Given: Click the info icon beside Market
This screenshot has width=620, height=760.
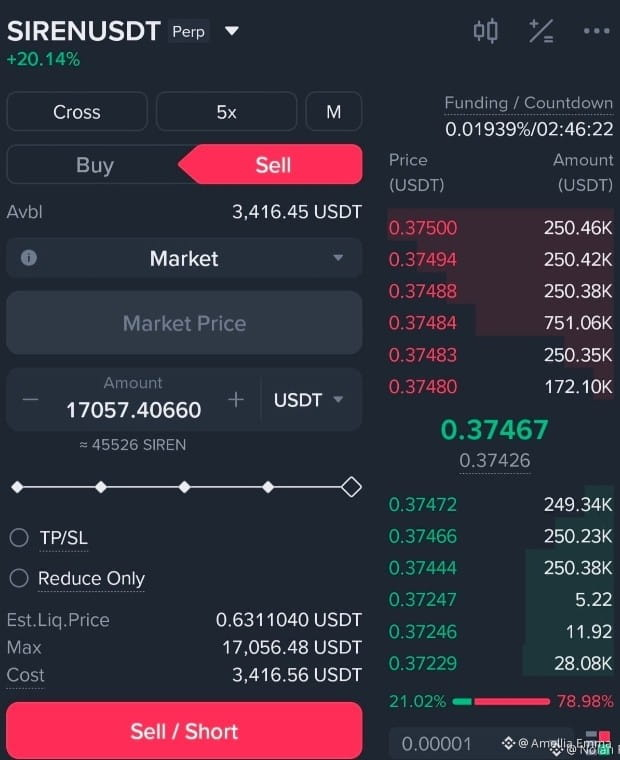Looking at the screenshot, I should tap(29, 258).
